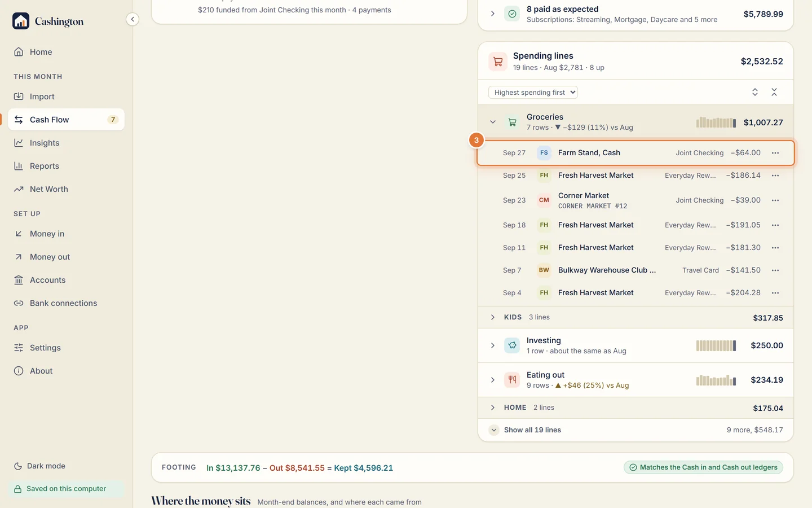
Task: Open the Highest spending first sort dropdown
Action: pyautogui.click(x=533, y=93)
